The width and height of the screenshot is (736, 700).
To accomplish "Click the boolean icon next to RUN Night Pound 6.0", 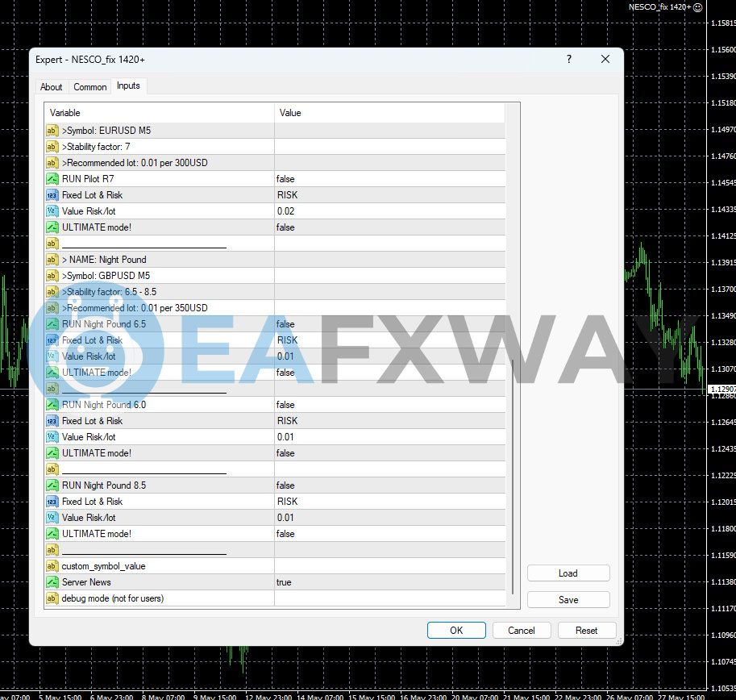I will coord(52,405).
